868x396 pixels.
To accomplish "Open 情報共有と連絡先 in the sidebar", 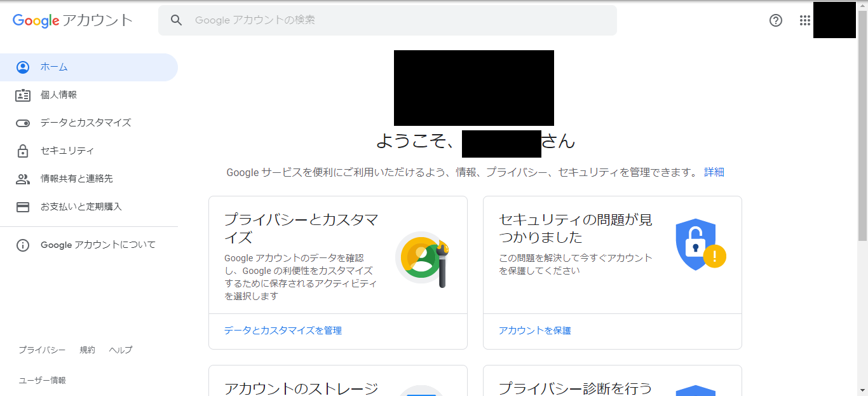I will (89, 179).
